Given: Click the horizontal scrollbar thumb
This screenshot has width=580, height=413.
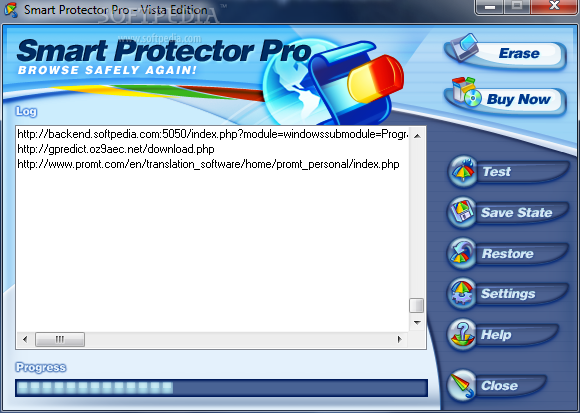Looking at the screenshot, I should pyautogui.click(x=60, y=339).
